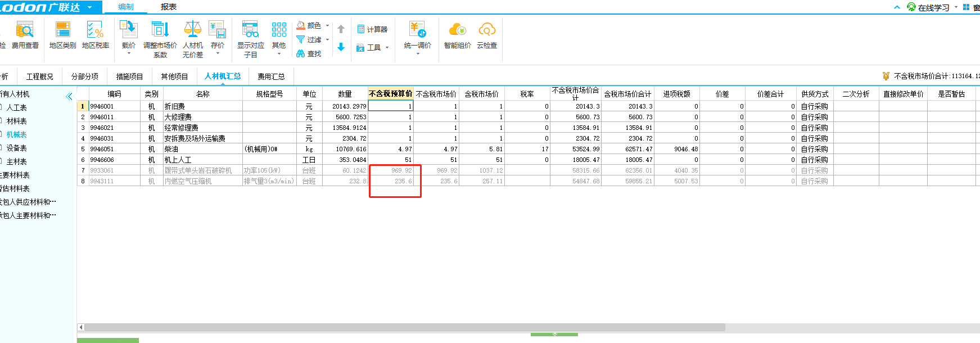Switch to the 报表 ribbon tab

click(169, 7)
